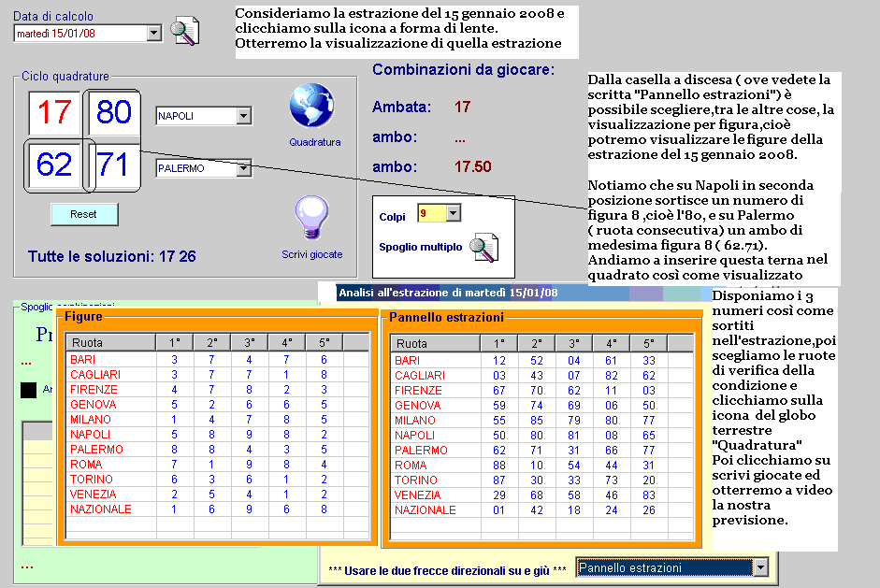Select FIRENZE row in Pannello estrazioni

click(542, 391)
